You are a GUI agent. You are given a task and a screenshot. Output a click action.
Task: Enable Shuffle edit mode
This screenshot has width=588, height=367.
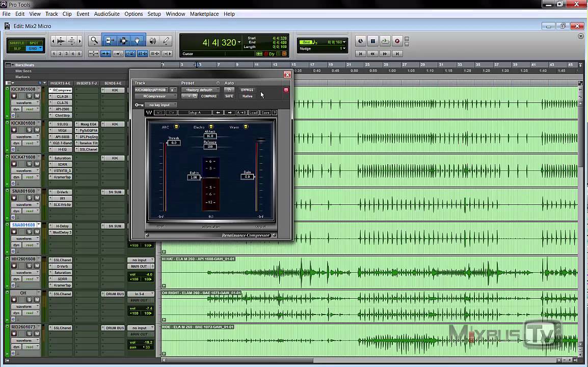tap(17, 43)
